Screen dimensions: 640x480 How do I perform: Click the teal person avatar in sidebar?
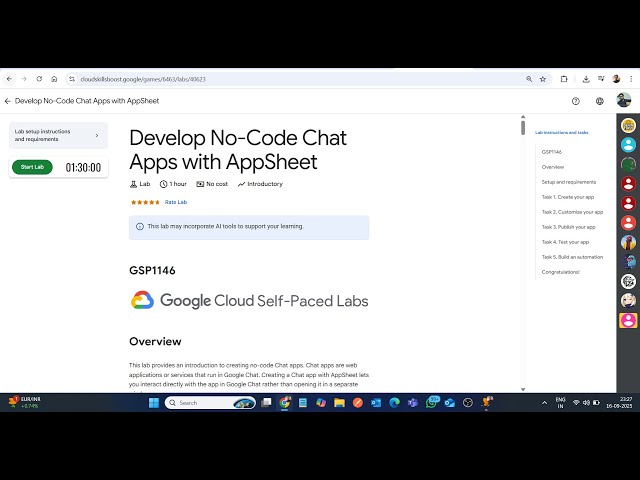coord(628,144)
